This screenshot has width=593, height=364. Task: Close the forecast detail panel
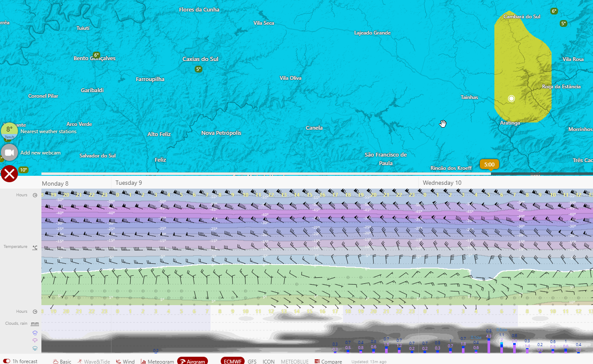[9, 174]
